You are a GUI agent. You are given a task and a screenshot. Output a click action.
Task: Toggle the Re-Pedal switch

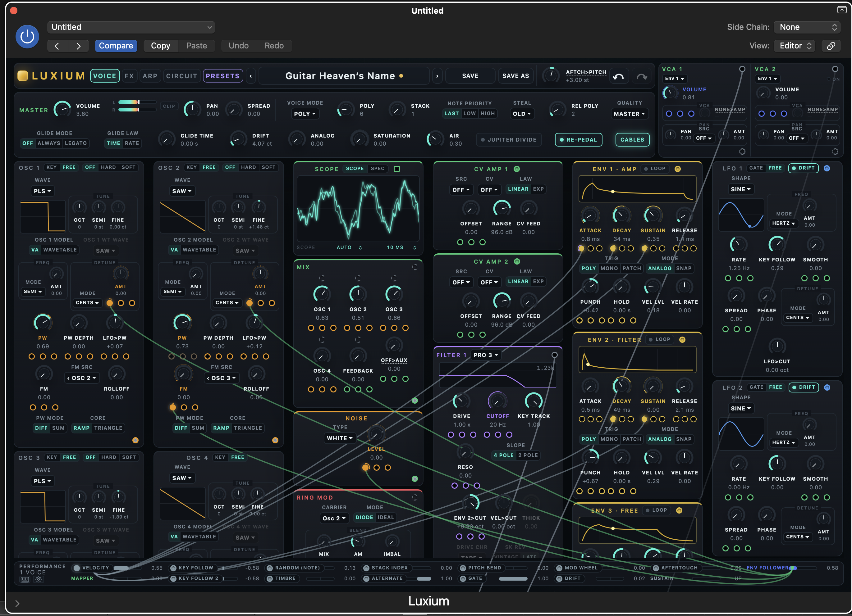(x=578, y=140)
